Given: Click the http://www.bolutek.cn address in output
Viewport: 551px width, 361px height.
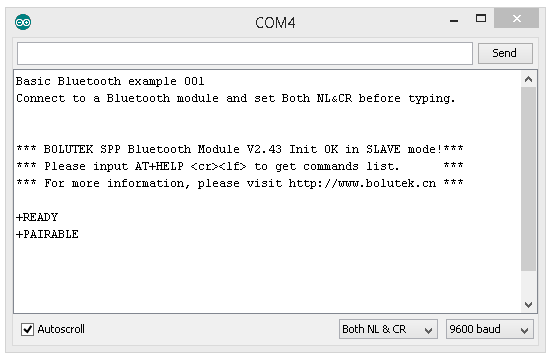Looking at the screenshot, I should (362, 183).
